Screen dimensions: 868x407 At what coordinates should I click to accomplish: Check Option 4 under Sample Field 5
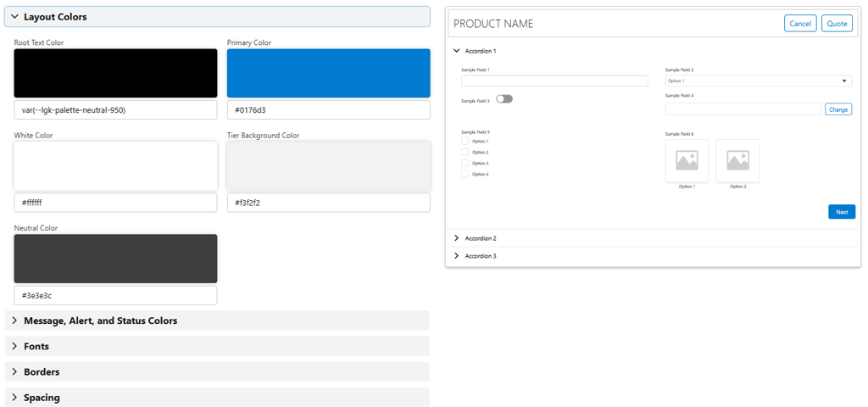coord(465,174)
